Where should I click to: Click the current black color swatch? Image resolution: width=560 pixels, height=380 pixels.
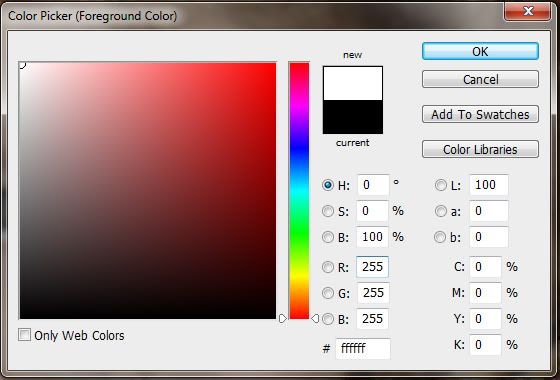pos(353,117)
